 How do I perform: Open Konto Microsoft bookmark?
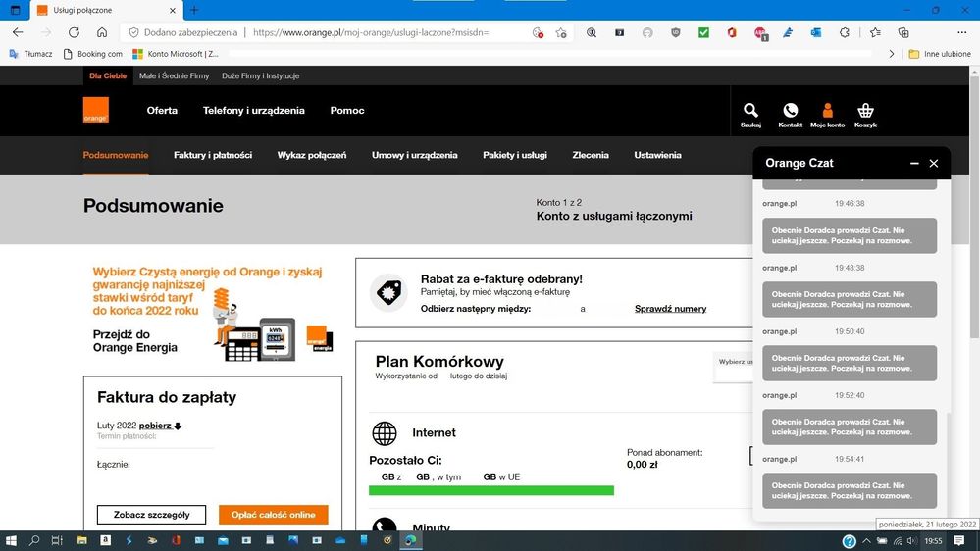[x=176, y=54]
